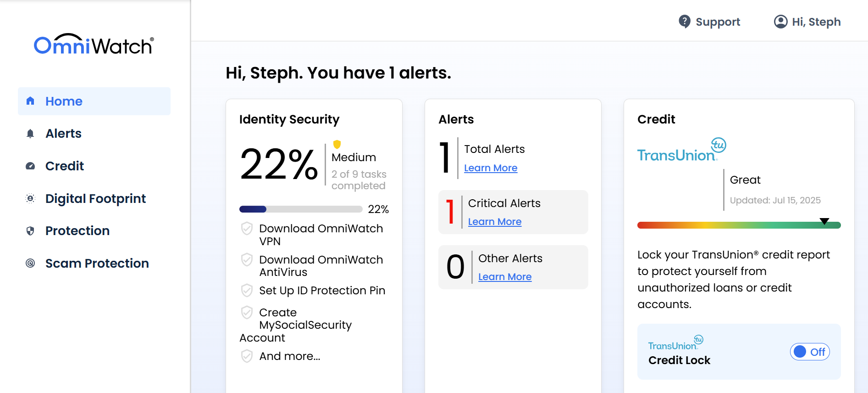Screen dimensions: 868x393
Task: Click the 22% identity score number
Action: (x=279, y=164)
